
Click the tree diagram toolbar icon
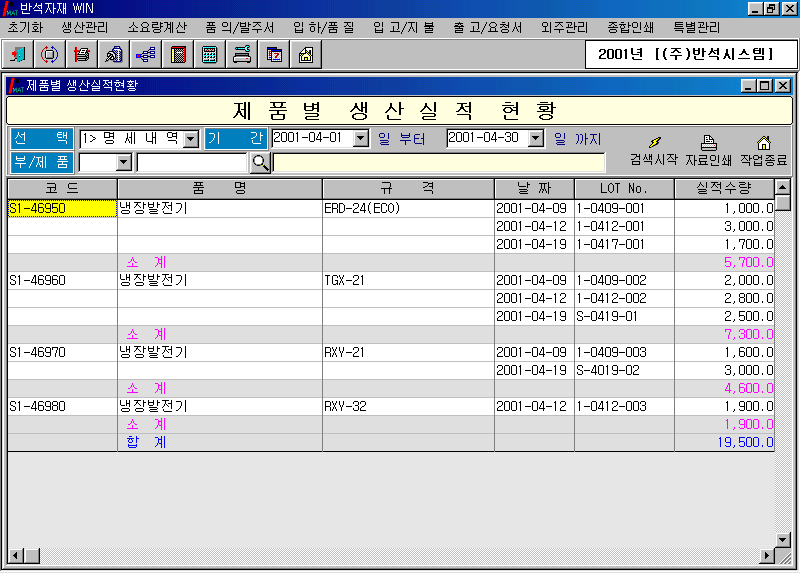tap(145, 55)
